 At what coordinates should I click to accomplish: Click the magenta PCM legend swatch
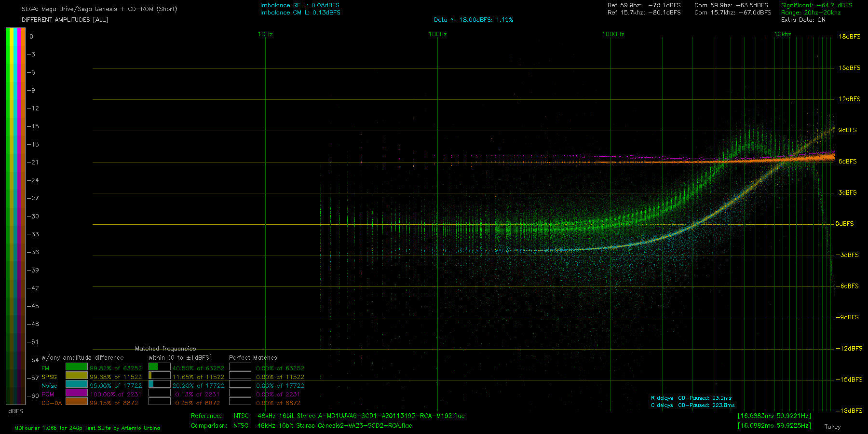click(x=77, y=393)
